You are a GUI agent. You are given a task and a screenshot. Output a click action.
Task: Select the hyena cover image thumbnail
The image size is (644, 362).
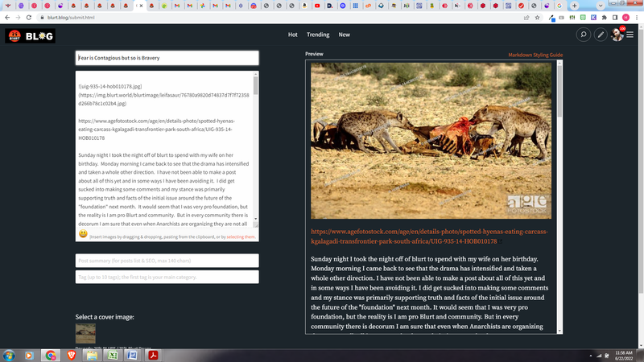click(85, 333)
